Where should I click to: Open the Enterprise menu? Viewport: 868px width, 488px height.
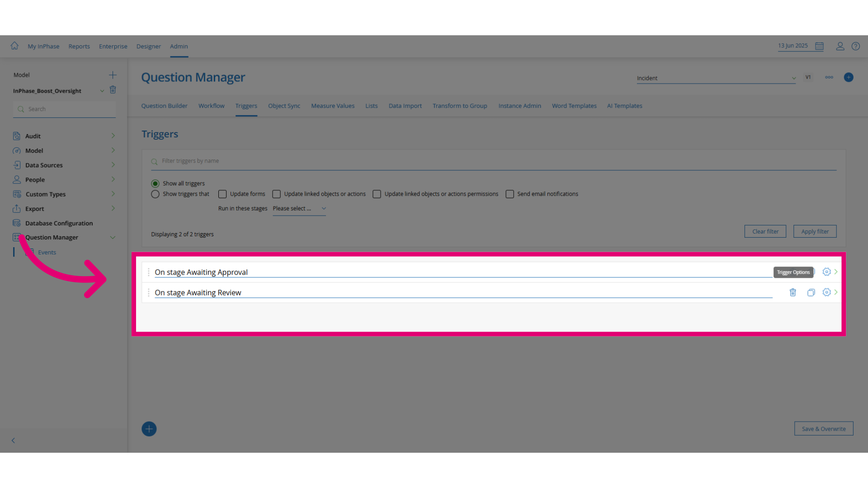[x=113, y=46]
